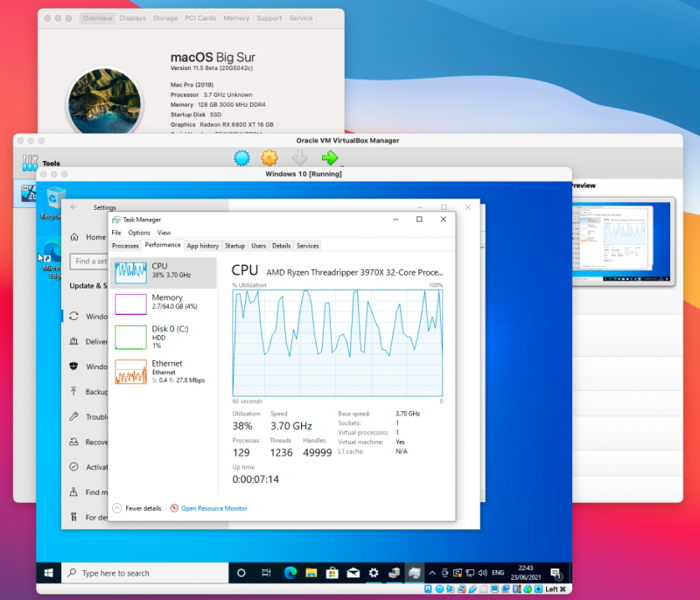This screenshot has width=700, height=600.
Task: Click the Cortana circle on taskbar
Action: (241, 573)
